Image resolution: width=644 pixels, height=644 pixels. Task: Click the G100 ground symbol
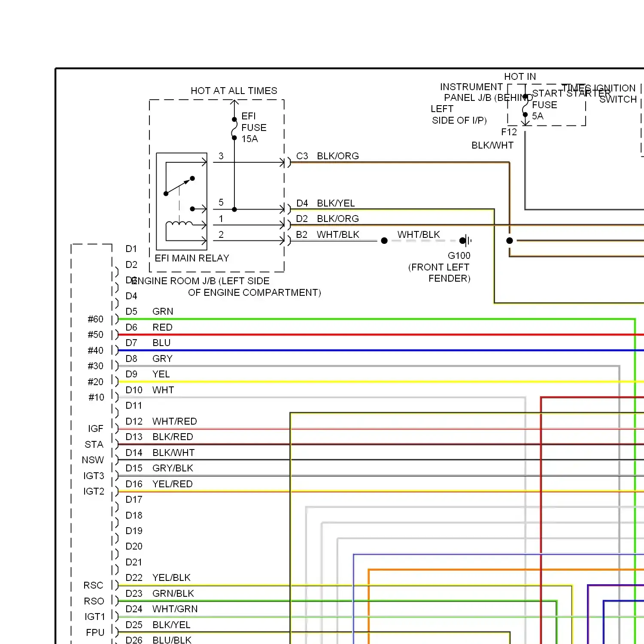465,240
